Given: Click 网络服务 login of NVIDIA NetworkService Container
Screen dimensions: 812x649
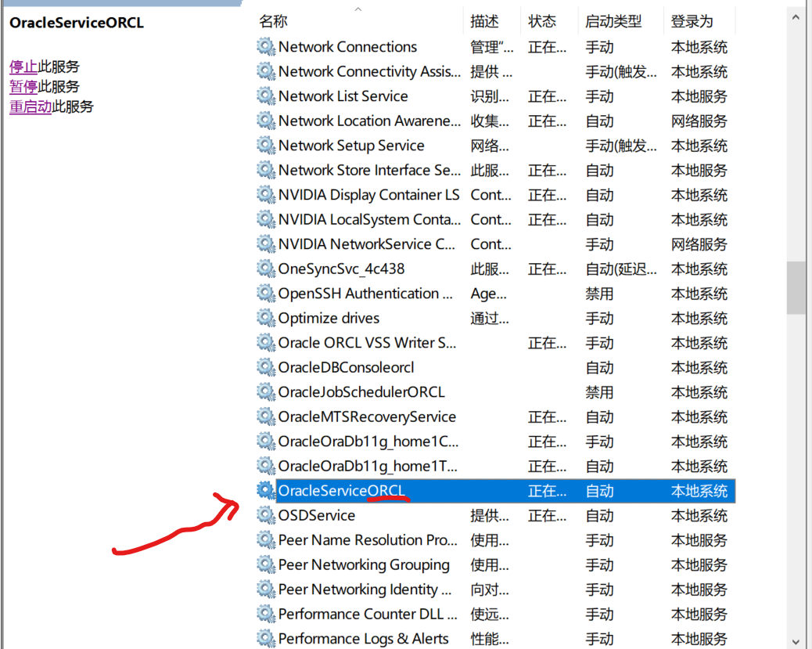Looking at the screenshot, I should [699, 244].
